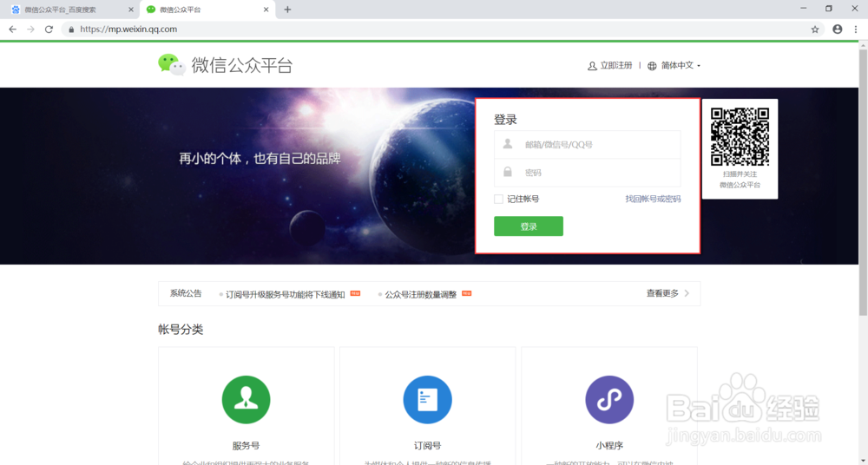The width and height of the screenshot is (868, 465).
Task: Click the 扫描并关注 caption under QR code
Action: tap(740, 174)
